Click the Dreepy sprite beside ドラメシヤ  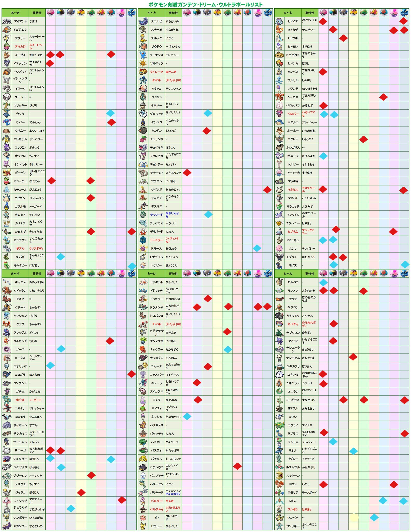[143, 307]
